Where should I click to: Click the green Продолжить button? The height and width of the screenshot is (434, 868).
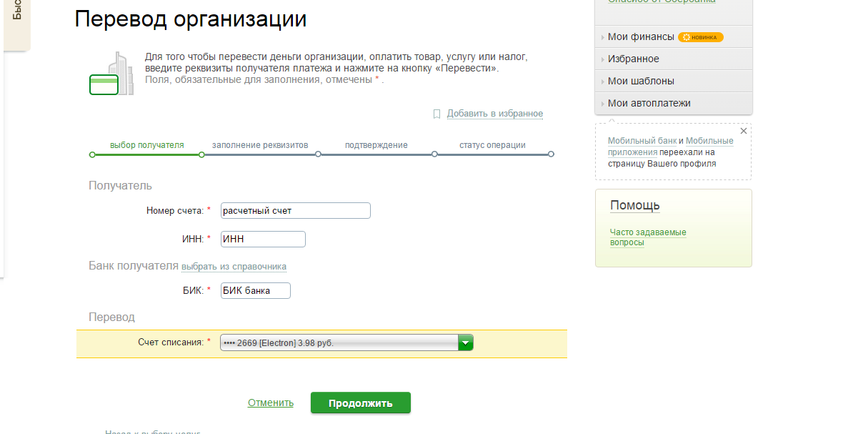pyautogui.click(x=361, y=403)
